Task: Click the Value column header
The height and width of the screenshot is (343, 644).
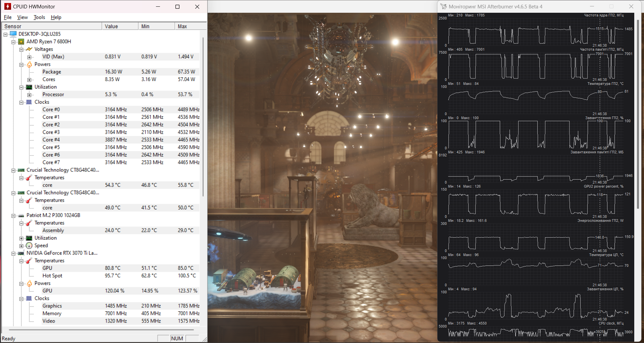Action: [120, 26]
